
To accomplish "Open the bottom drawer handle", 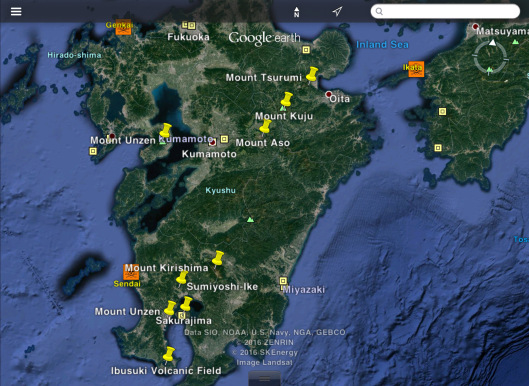I will point(264,379).
